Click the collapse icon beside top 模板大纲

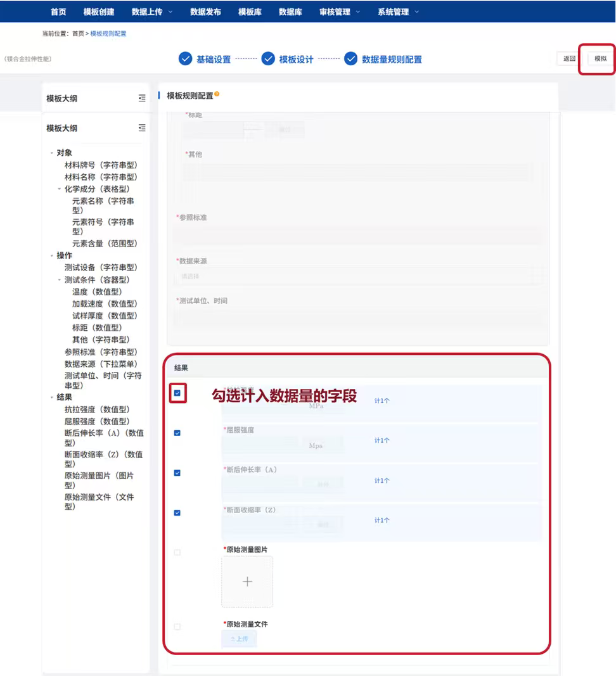coord(142,98)
